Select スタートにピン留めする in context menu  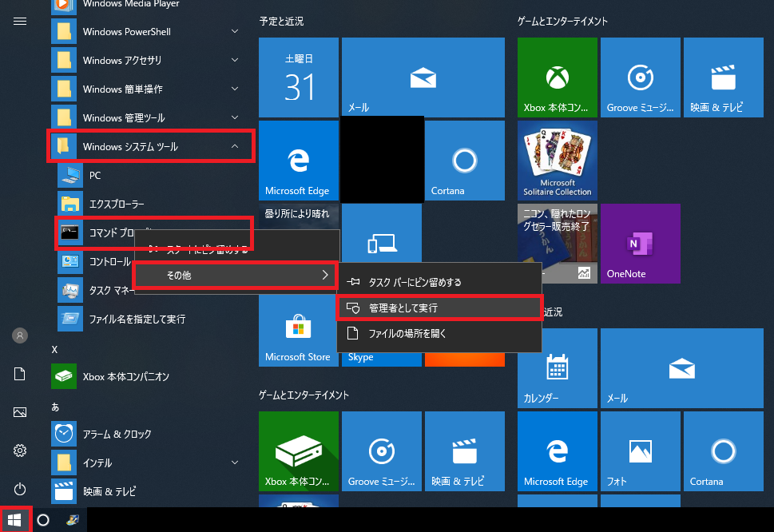236,249
